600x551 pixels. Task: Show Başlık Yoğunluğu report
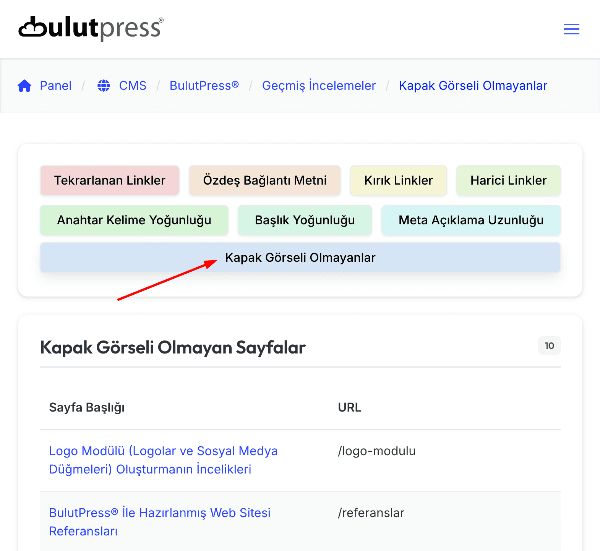coord(305,220)
